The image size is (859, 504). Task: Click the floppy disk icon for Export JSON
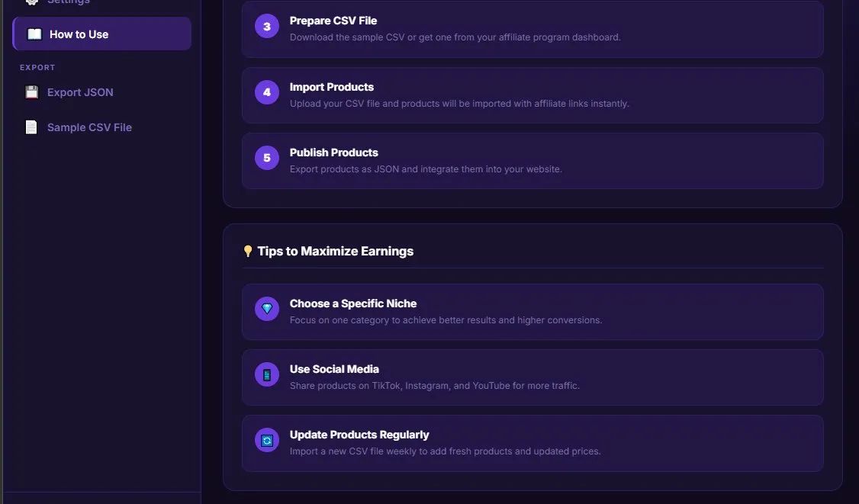tap(31, 92)
